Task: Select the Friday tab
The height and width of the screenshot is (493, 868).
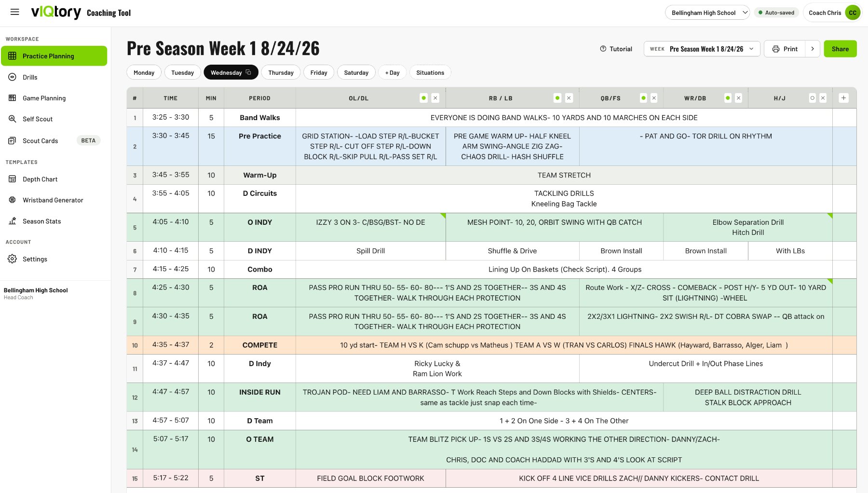Action: [x=319, y=72]
